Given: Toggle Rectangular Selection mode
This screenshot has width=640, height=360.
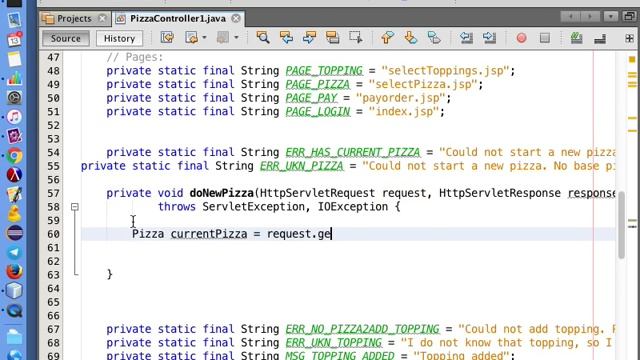Looking at the screenshot, I should click(356, 38).
